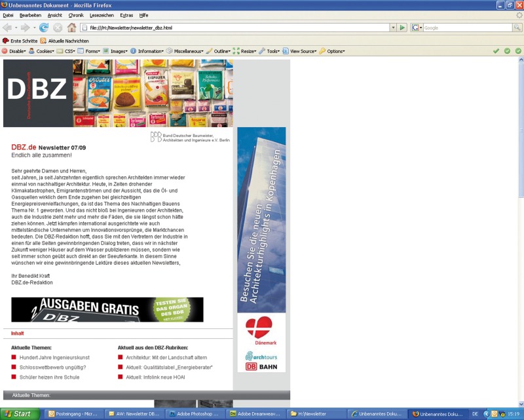The image size is (524, 420).
Task: Switch to Adobe Dreamweaver in the taskbar
Action: click(255, 414)
